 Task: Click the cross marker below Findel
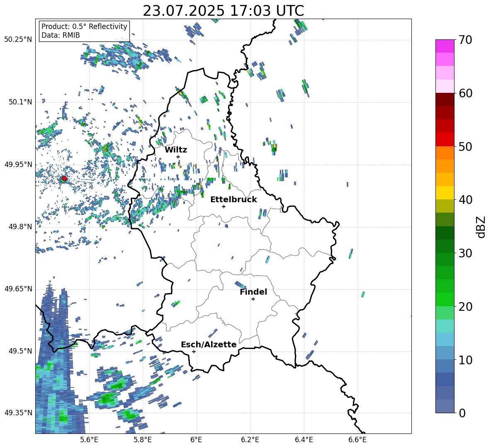point(253,299)
